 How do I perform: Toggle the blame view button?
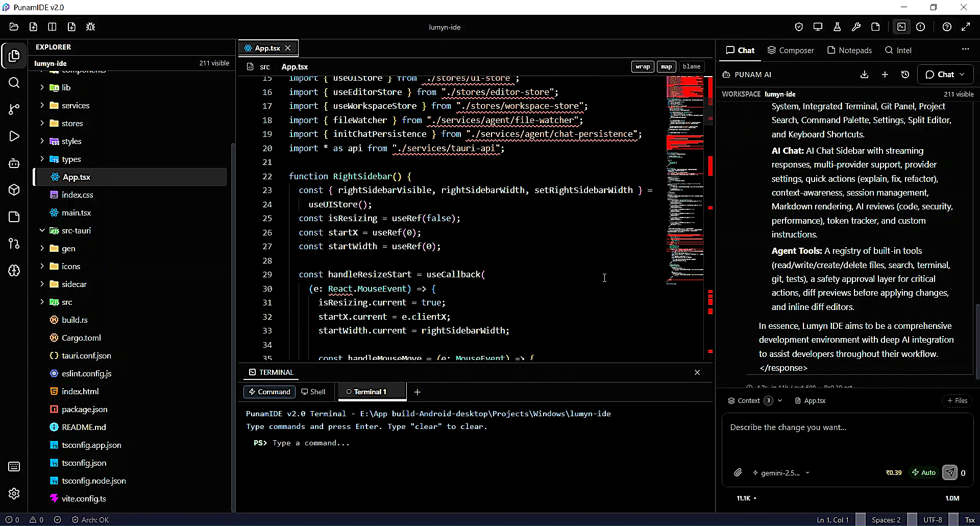point(692,66)
